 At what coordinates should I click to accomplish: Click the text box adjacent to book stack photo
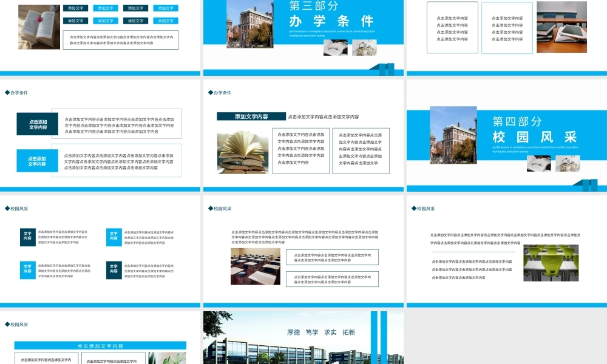(301, 151)
